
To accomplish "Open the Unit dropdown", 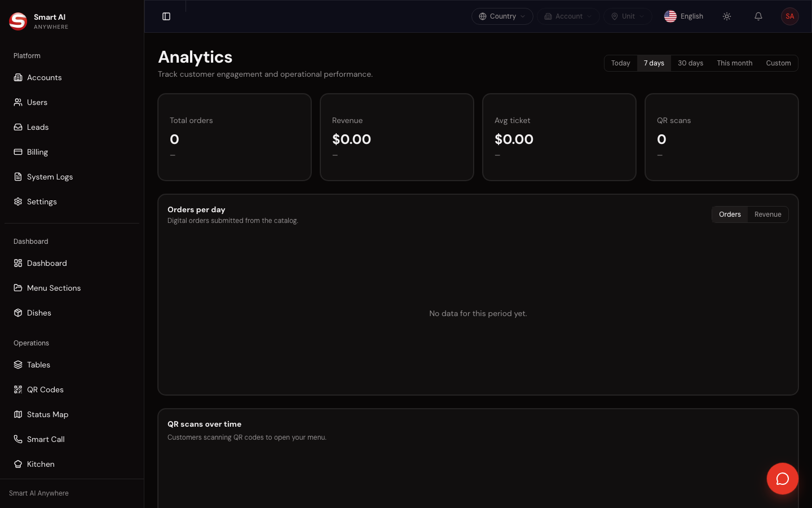I will pos(628,16).
